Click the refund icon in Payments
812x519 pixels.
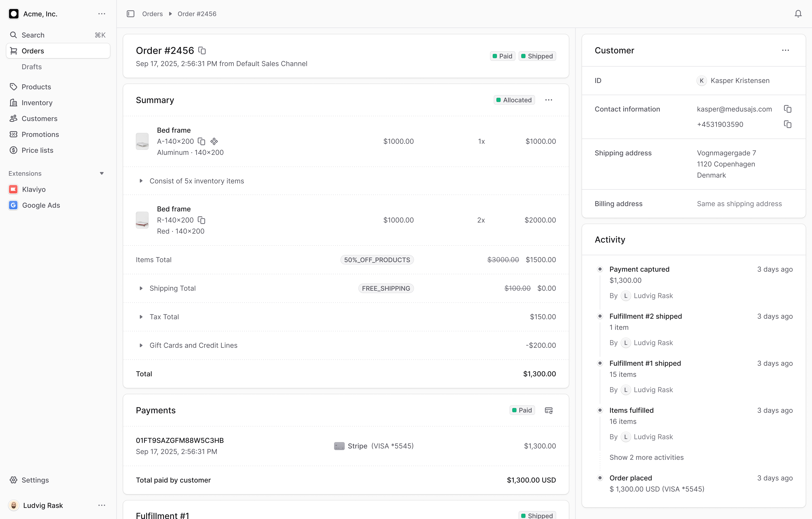click(549, 410)
